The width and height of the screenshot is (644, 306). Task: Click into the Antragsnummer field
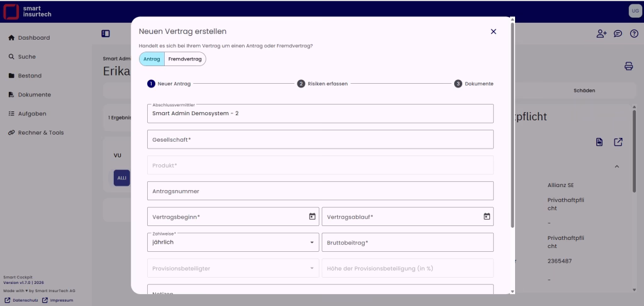click(320, 191)
